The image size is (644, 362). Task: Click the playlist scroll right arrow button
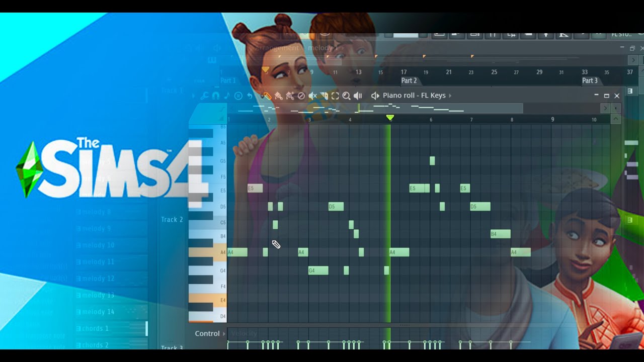tap(633, 60)
